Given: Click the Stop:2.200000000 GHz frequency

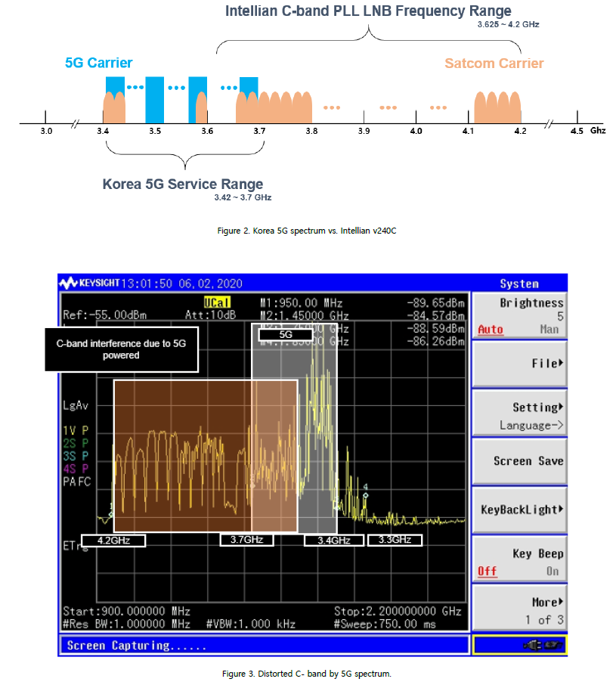Looking at the screenshot, I should tap(398, 611).
